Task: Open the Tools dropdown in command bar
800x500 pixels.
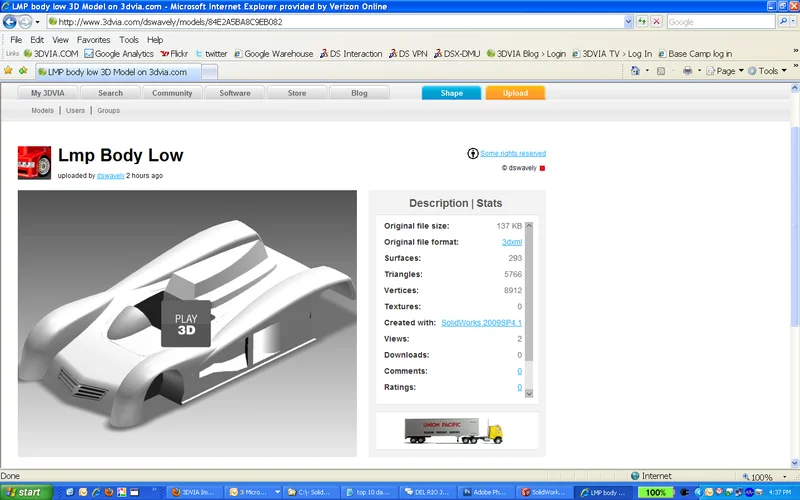Action: coord(770,71)
